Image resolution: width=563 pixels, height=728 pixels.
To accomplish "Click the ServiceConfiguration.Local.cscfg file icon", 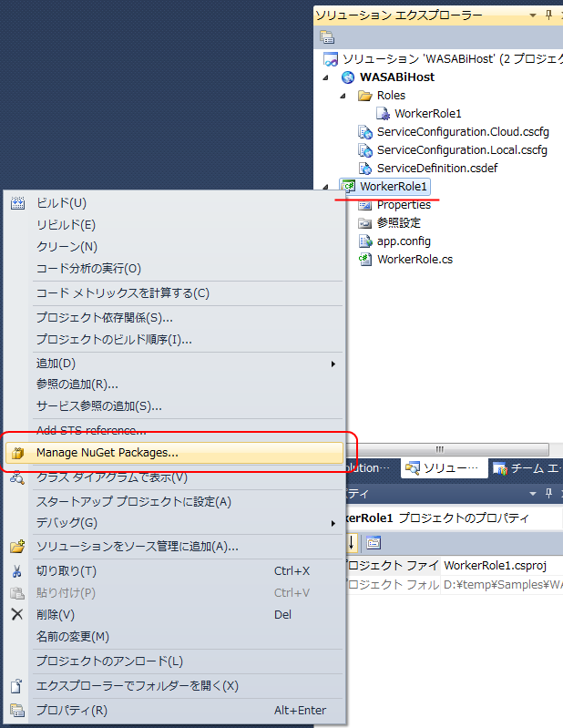I will pyautogui.click(x=365, y=150).
